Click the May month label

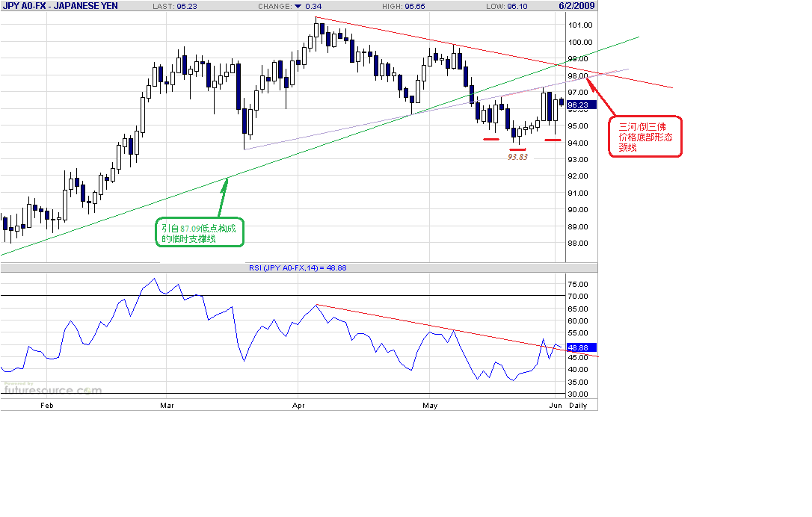tap(430, 405)
